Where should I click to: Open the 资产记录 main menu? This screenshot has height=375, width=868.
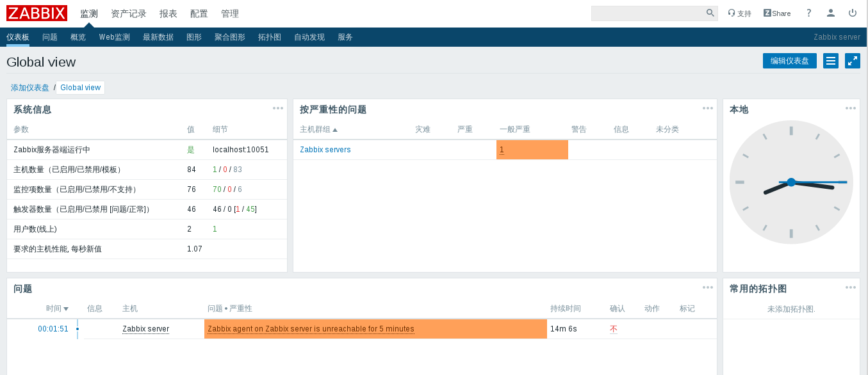[x=129, y=13]
